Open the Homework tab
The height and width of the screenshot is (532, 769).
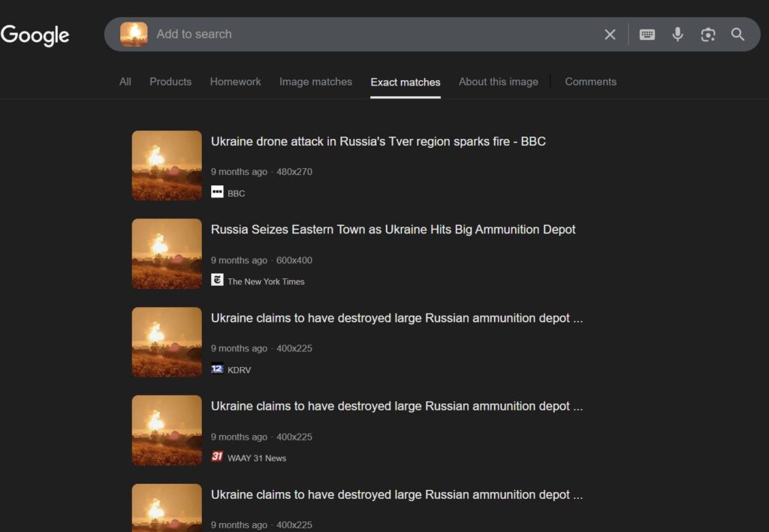point(235,82)
